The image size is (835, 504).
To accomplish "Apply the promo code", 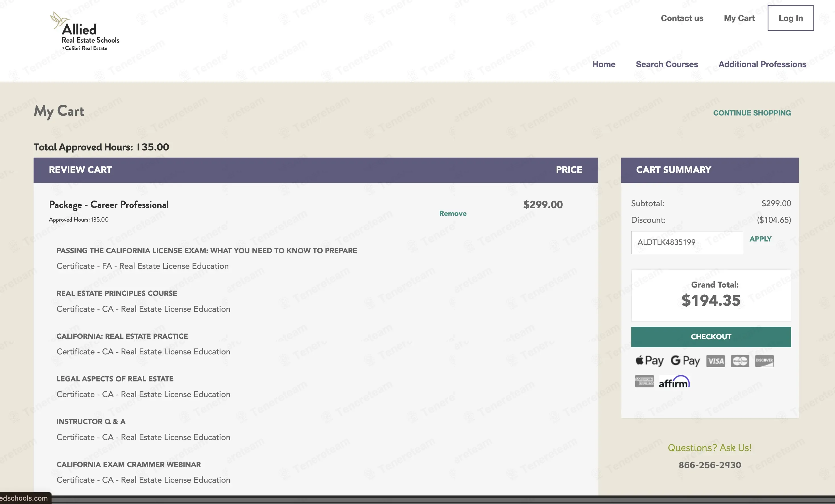I will (x=760, y=239).
